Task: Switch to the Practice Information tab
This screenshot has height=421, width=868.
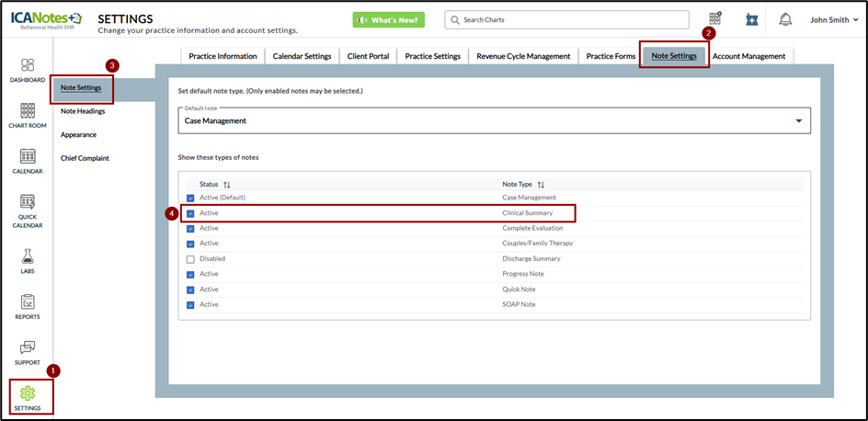Action: 223,56
